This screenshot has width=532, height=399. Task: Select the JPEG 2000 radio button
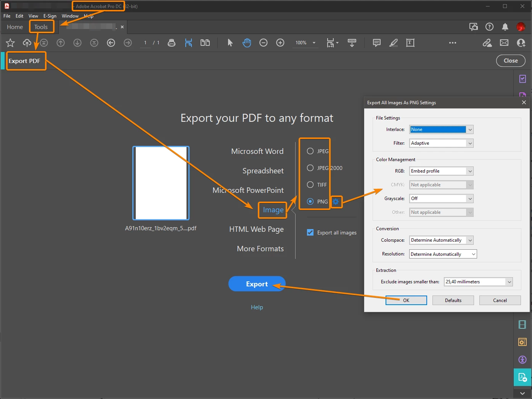tap(310, 168)
